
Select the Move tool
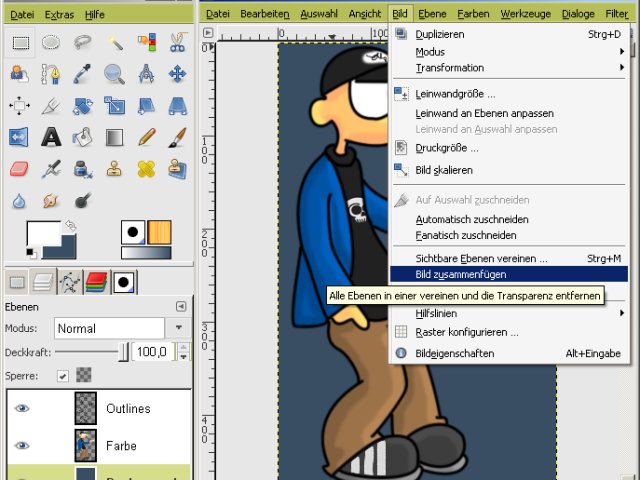[178, 74]
